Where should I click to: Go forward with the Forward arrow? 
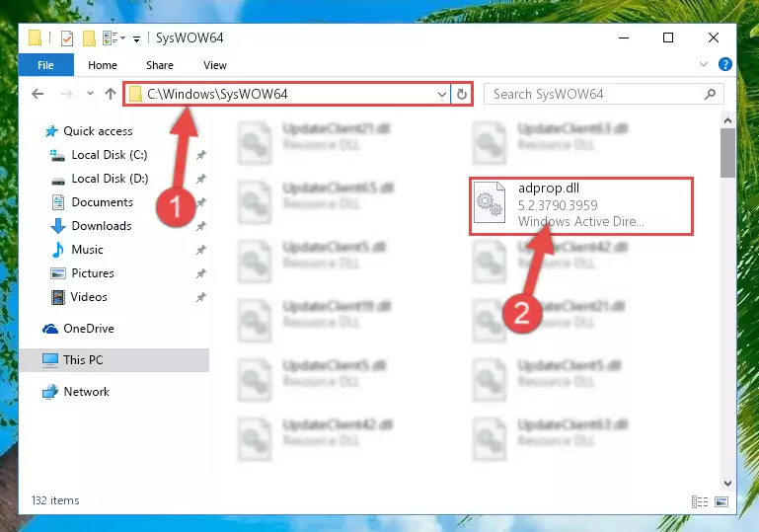pos(67,94)
